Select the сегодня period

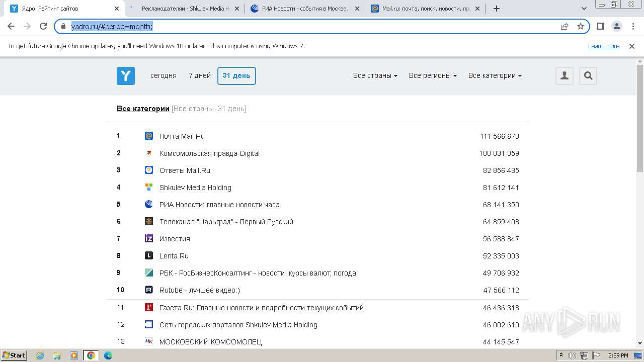click(x=164, y=75)
